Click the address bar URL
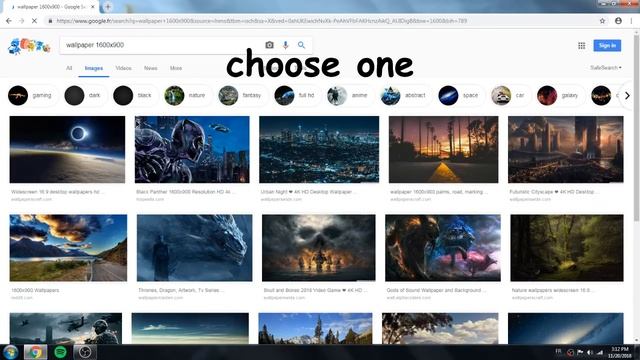Screen dimensions: 640x360 point(261,21)
